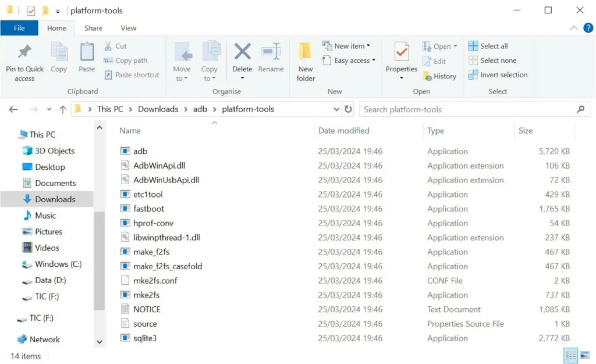Image resolution: width=596 pixels, height=364 pixels.
Task: Sort by Date modified column
Action: pyautogui.click(x=343, y=131)
